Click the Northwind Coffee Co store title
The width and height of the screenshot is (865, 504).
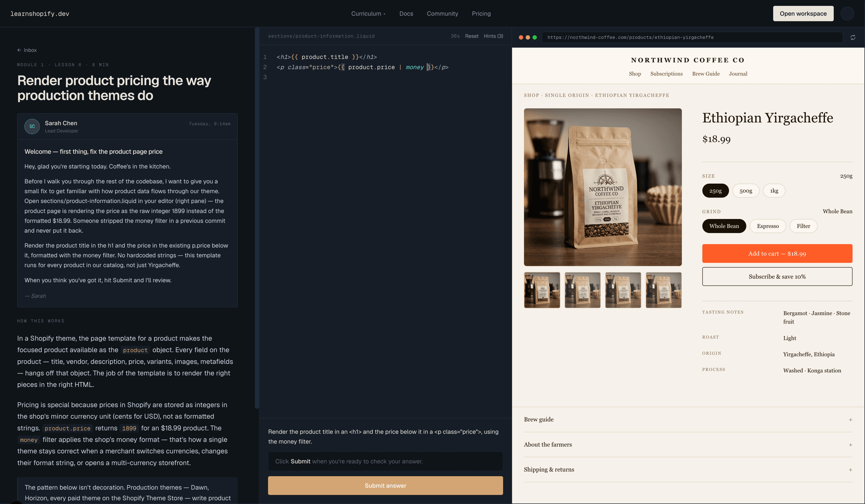point(688,61)
